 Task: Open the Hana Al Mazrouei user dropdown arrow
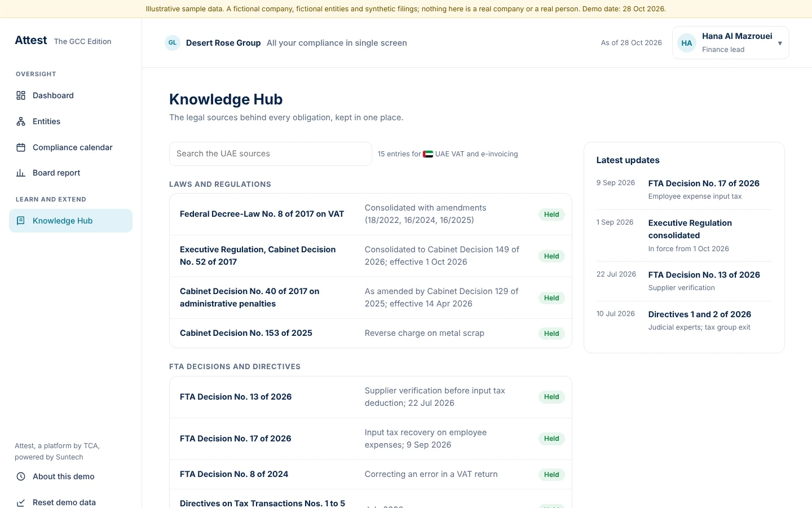[780, 43]
